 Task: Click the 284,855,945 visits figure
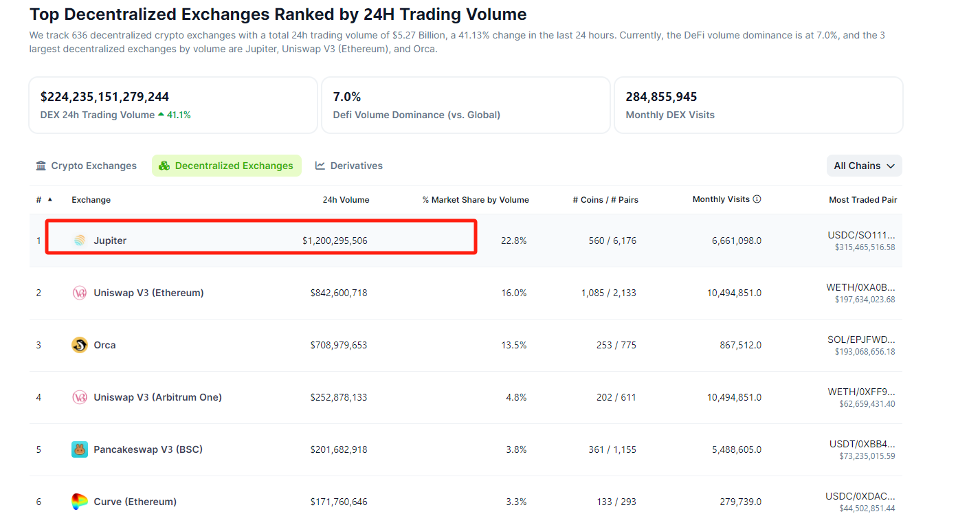tap(661, 97)
